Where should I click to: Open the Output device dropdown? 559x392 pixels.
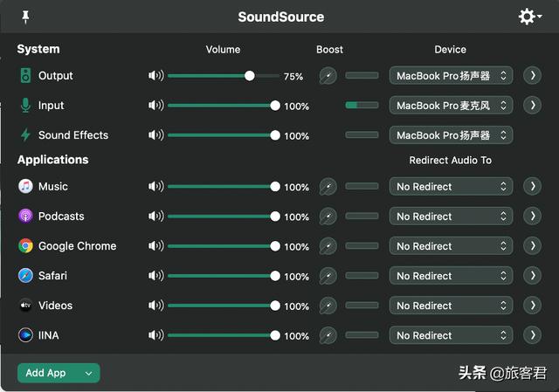pos(451,76)
